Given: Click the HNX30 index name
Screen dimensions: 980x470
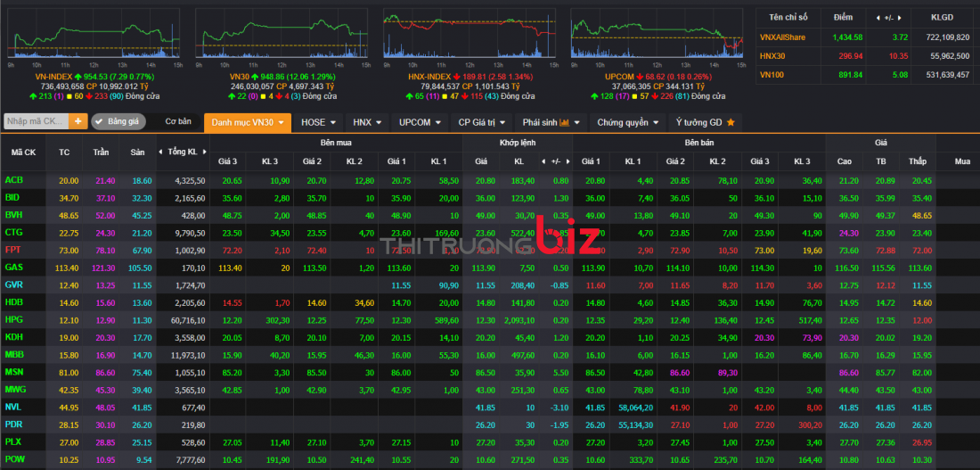Looking at the screenshot, I should 772,56.
